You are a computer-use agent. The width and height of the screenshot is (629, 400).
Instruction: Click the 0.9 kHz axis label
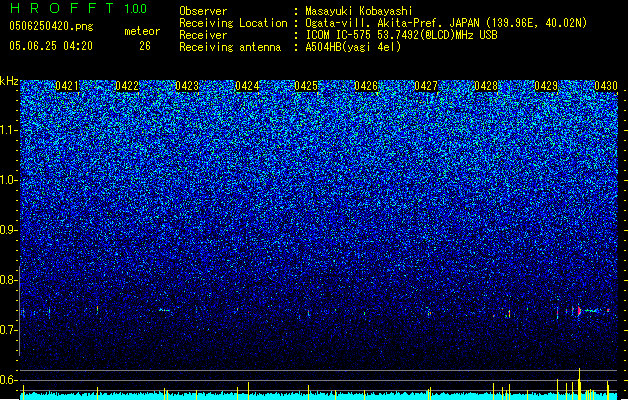pos(9,230)
